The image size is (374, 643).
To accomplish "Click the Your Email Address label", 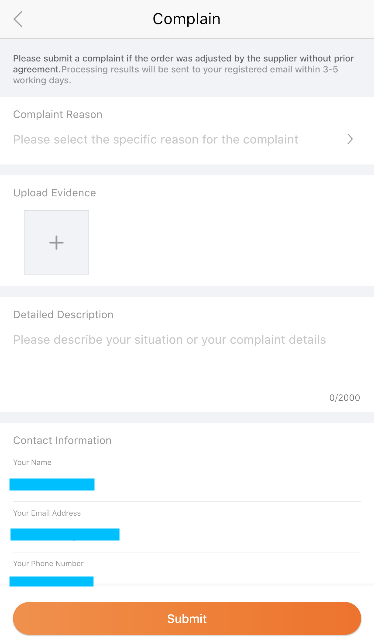I will pyautogui.click(x=47, y=513).
